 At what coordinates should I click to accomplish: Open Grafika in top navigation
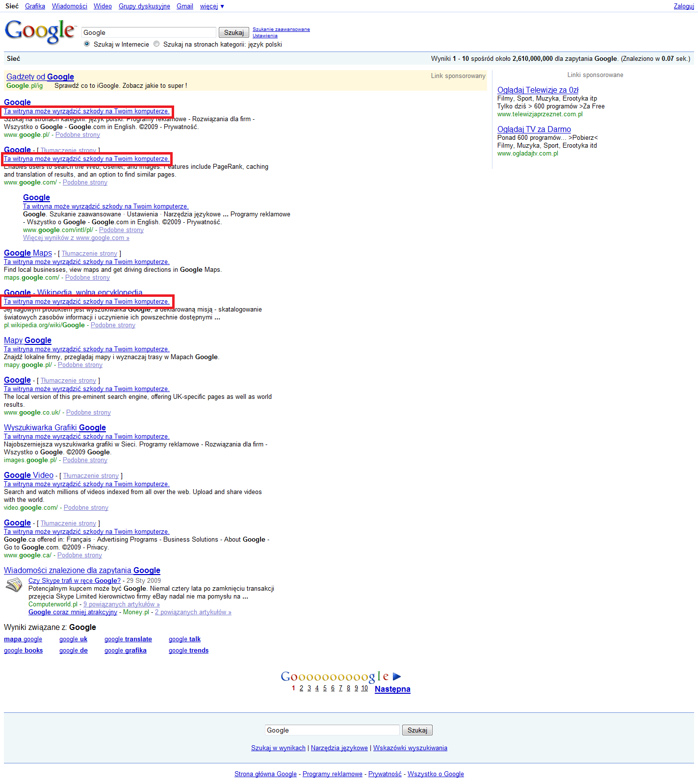tap(35, 6)
